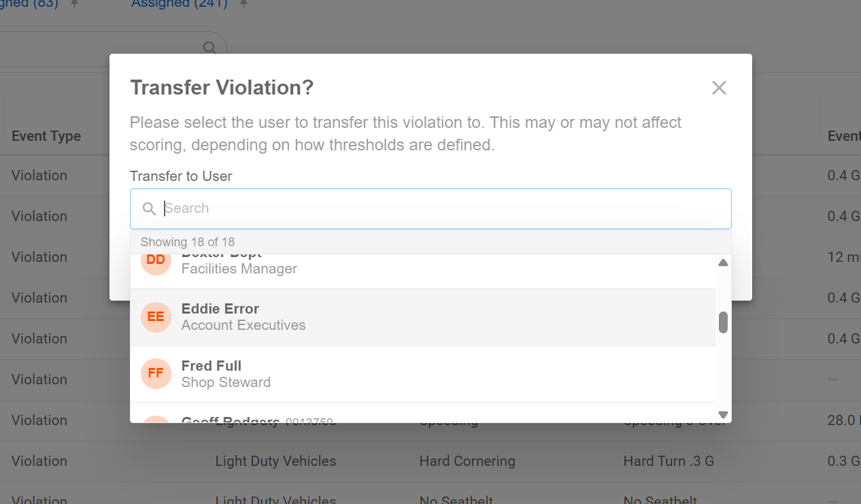The width and height of the screenshot is (861, 504).
Task: Click the DD avatar for Dexter Dept
Action: pyautogui.click(x=156, y=261)
